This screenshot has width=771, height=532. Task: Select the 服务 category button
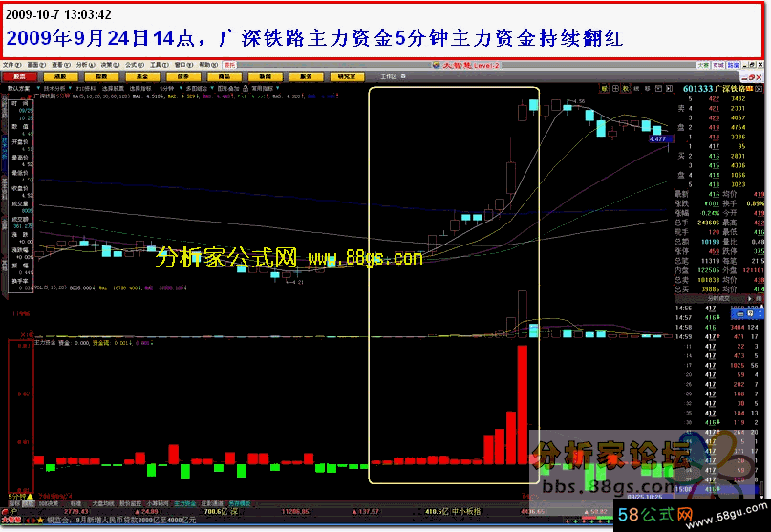[x=306, y=76]
